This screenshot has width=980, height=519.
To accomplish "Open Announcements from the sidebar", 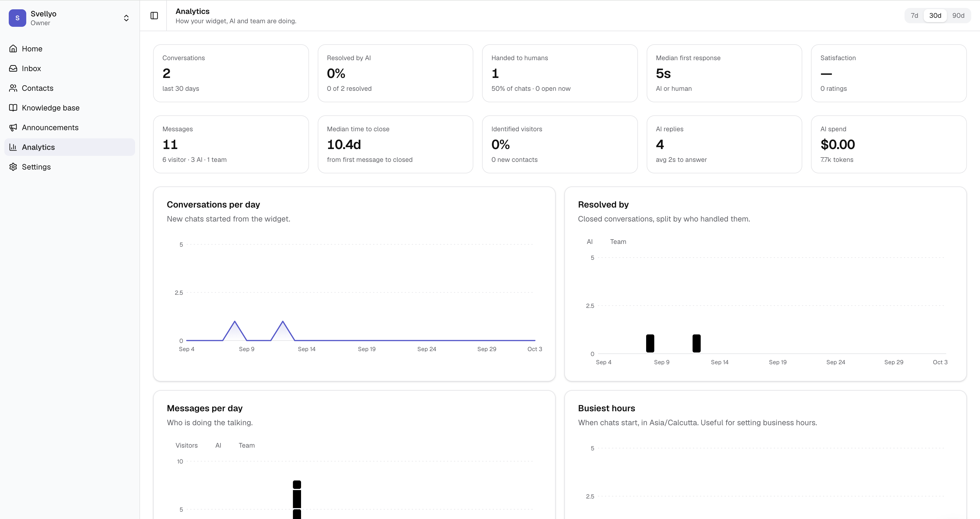I will tap(70, 127).
